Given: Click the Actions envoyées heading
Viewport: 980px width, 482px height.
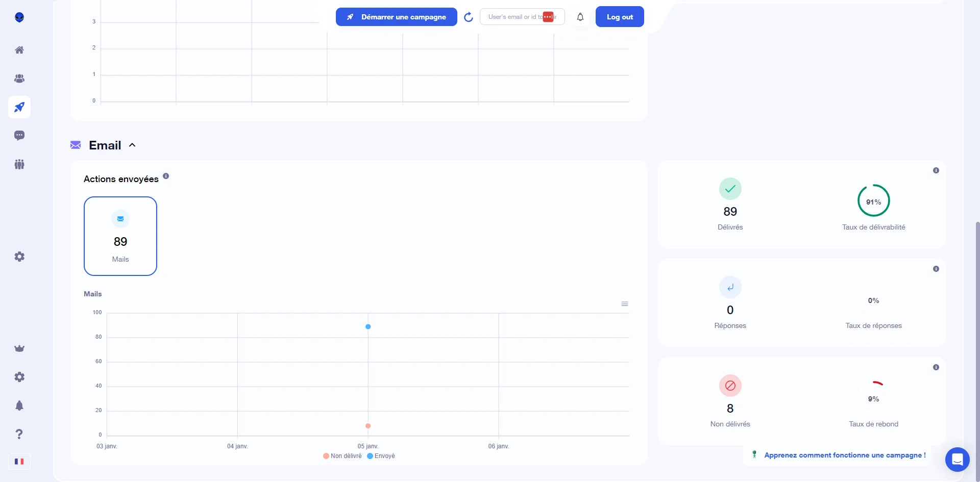Looking at the screenshot, I should pos(121,179).
